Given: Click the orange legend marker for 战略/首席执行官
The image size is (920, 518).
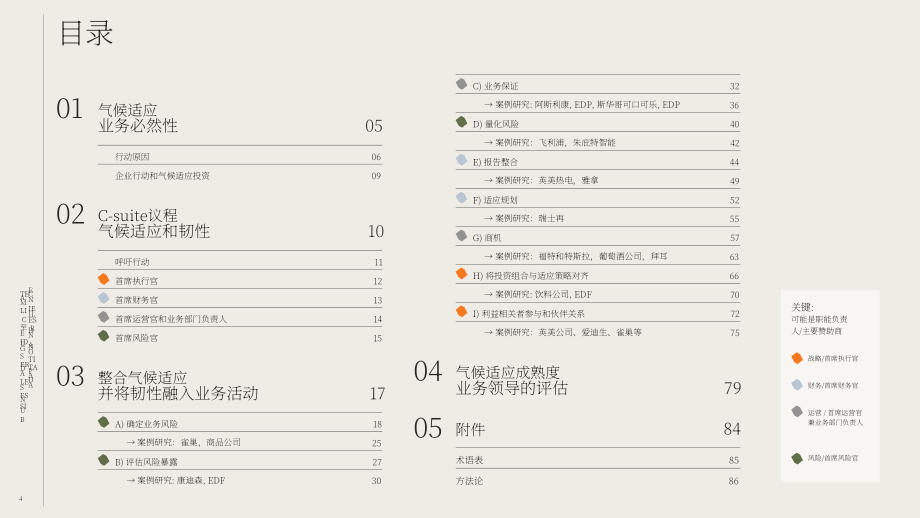Looking at the screenshot, I should point(797,358).
